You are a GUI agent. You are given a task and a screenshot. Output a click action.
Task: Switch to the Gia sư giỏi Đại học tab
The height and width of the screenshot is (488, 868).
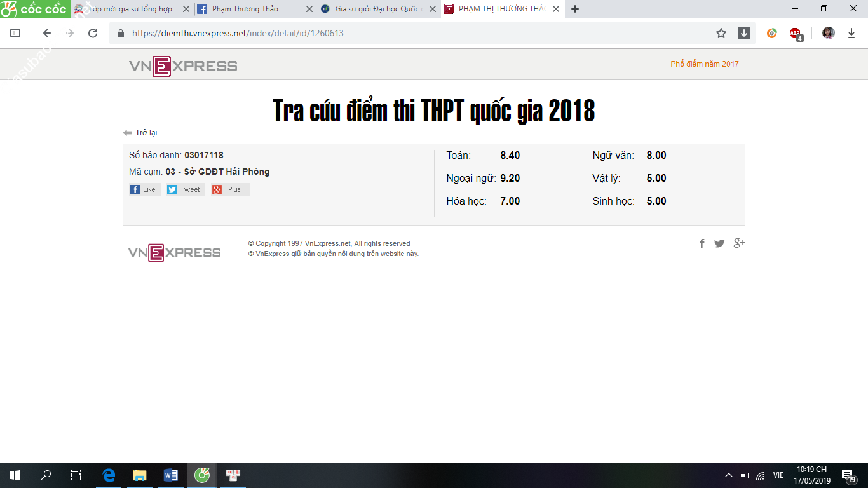[x=375, y=9]
